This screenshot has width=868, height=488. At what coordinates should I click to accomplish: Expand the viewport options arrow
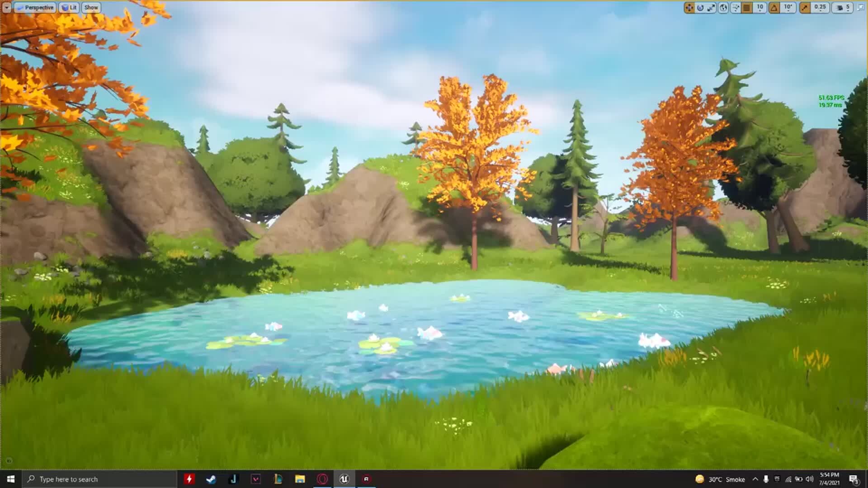7,7
